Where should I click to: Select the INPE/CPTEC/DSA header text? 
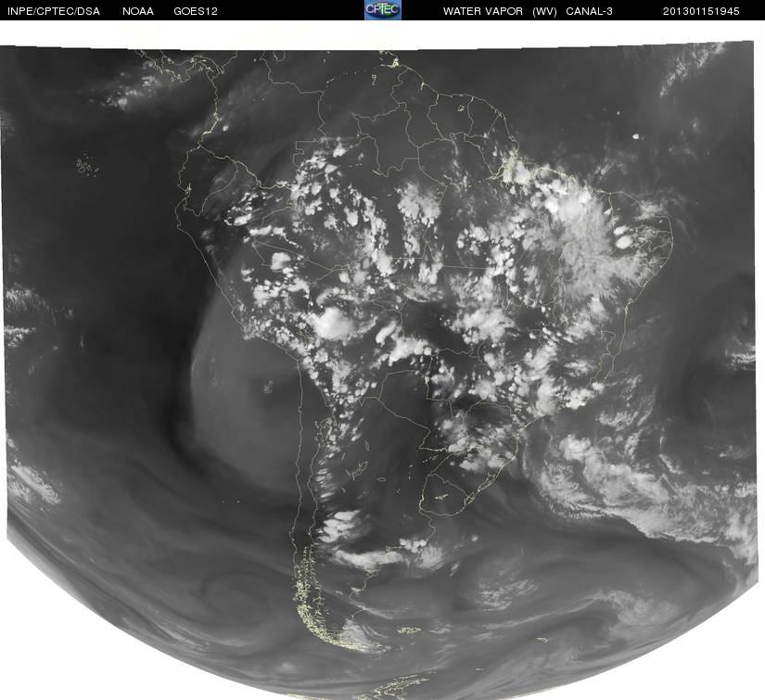[x=54, y=11]
